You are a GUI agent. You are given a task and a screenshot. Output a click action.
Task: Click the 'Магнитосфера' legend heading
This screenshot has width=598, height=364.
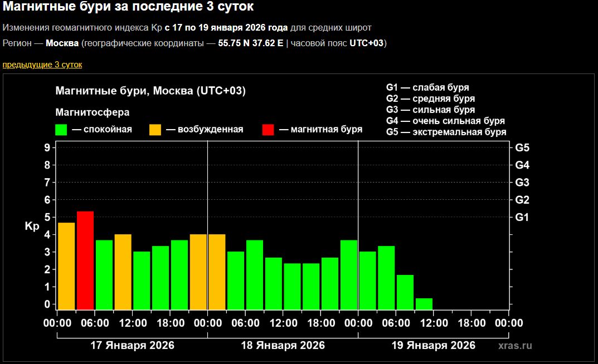(93, 112)
